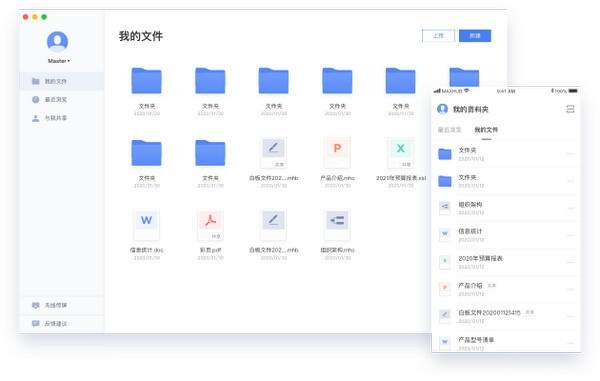Tap more options on mobile 信息统计 row
The image size is (600, 381).
[571, 236]
